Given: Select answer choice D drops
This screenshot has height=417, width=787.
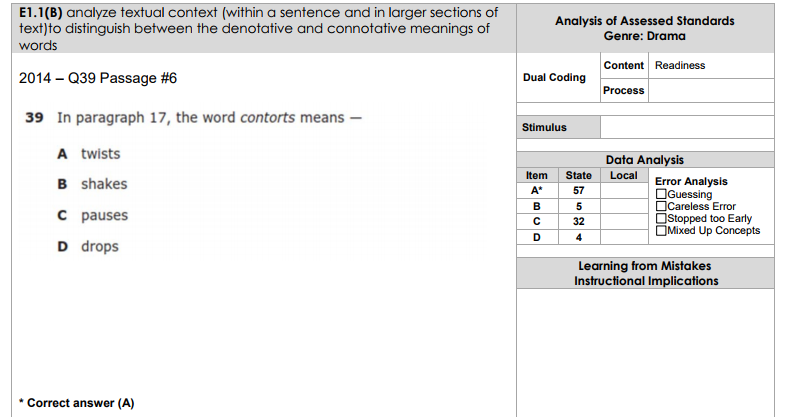Looking at the screenshot, I should click(88, 246).
